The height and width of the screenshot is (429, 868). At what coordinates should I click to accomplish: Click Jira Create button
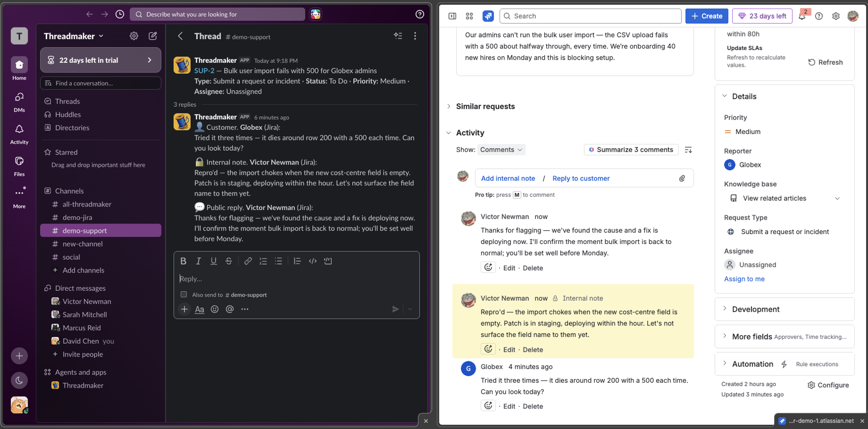pos(707,16)
